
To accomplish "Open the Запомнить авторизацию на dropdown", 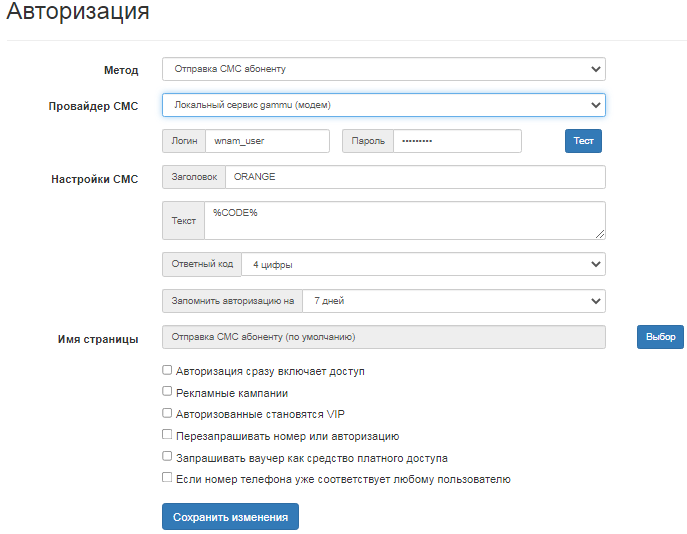I will 453,301.
